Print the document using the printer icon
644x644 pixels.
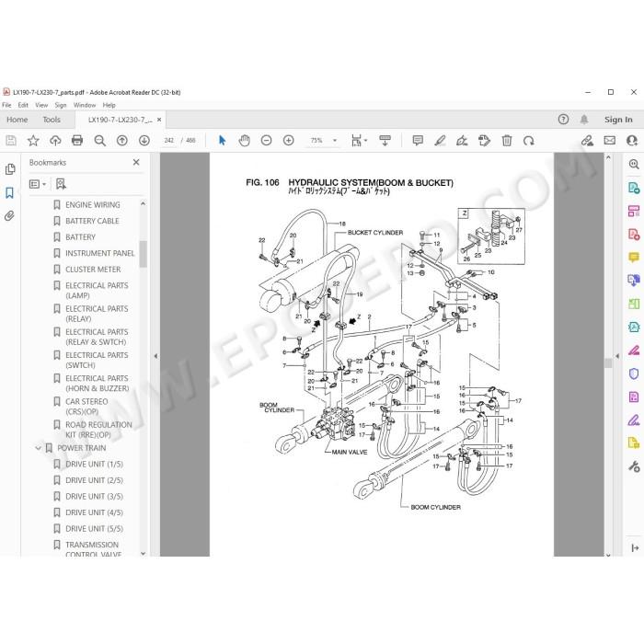tap(77, 141)
